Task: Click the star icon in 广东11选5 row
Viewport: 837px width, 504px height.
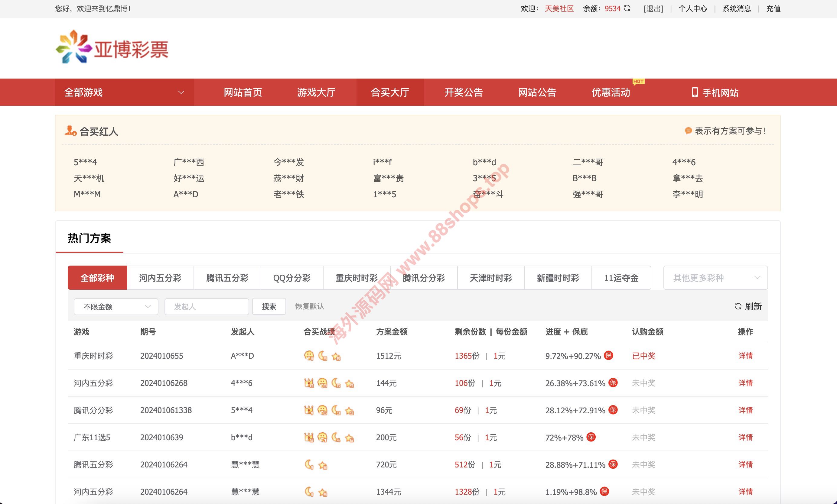Action: [x=350, y=438]
